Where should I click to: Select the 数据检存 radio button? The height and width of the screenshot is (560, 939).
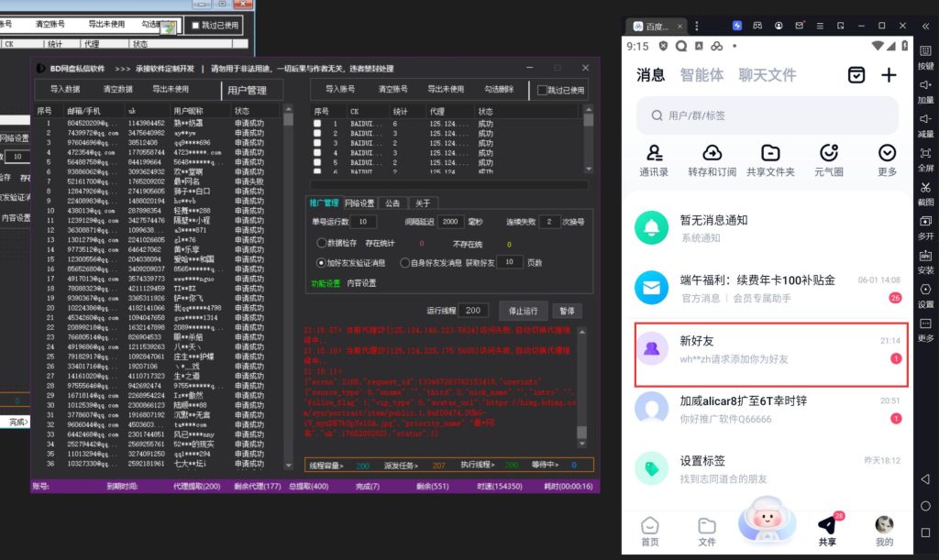(321, 243)
